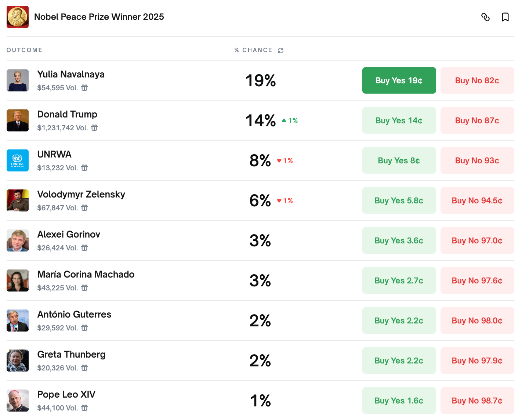Image resolution: width=522 pixels, height=420 pixels.
Task: Open António Guterres's profile photo
Action: [x=18, y=321]
